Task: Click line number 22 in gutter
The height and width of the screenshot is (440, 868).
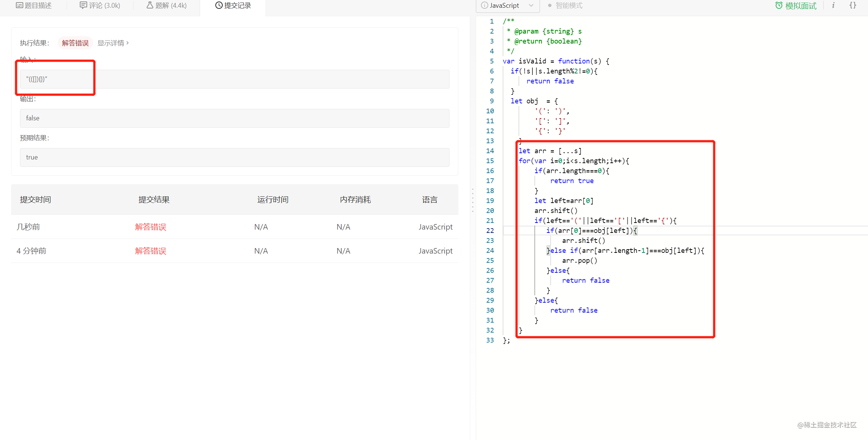Action: point(490,231)
